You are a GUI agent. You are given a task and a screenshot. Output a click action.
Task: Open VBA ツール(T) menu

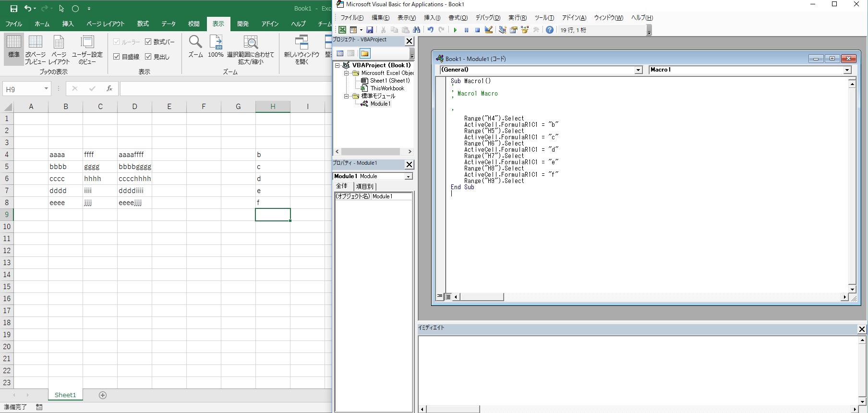coord(544,18)
